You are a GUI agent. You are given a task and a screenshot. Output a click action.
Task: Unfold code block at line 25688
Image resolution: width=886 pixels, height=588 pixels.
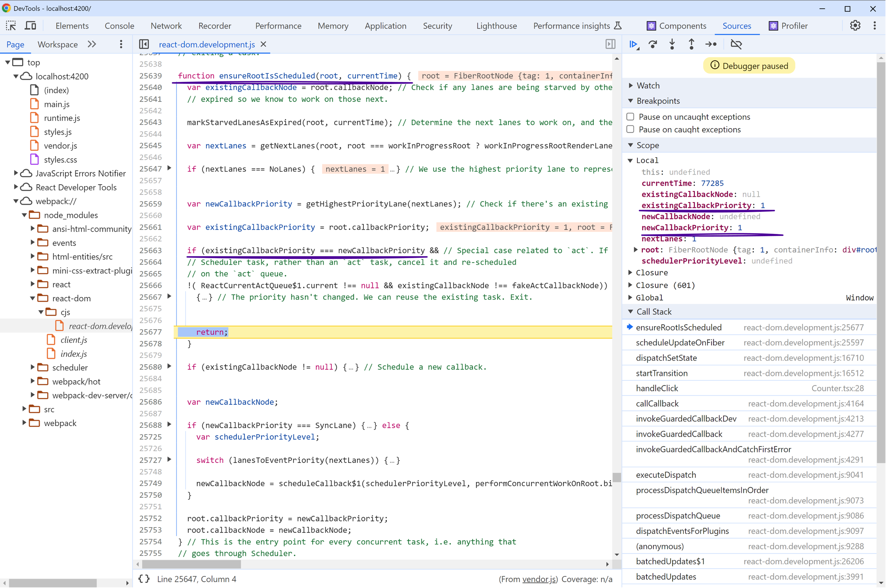pos(170,424)
